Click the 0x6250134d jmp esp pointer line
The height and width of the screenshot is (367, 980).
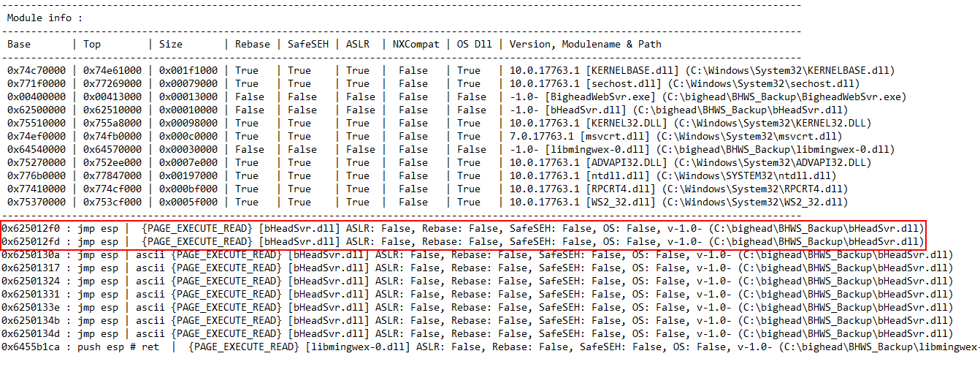point(31,333)
